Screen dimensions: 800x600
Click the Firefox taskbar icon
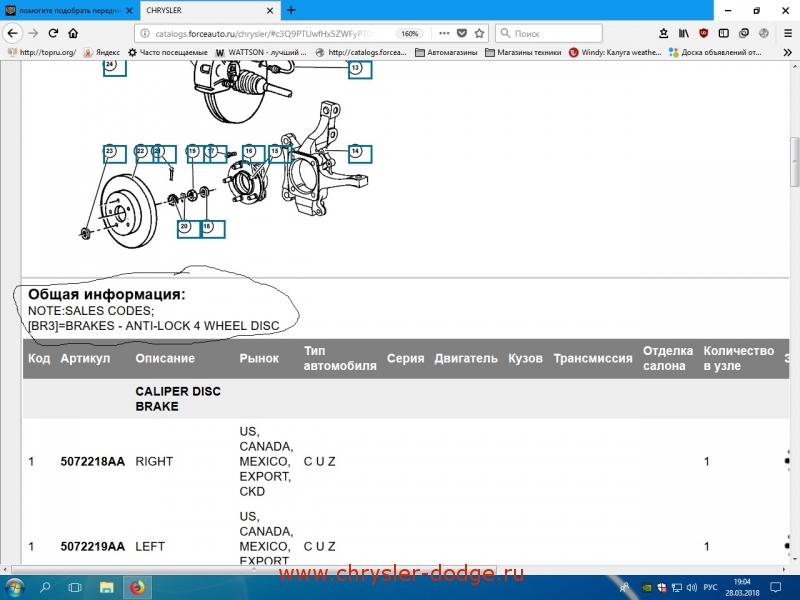(137, 588)
